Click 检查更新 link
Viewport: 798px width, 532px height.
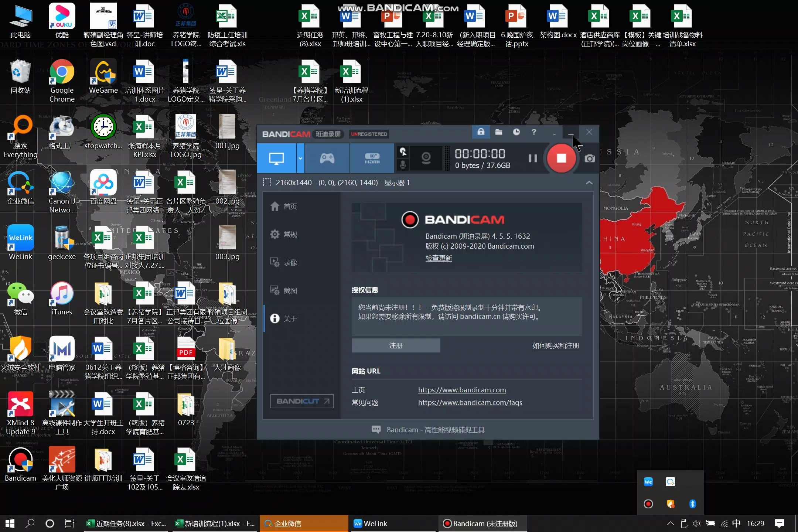(x=439, y=258)
